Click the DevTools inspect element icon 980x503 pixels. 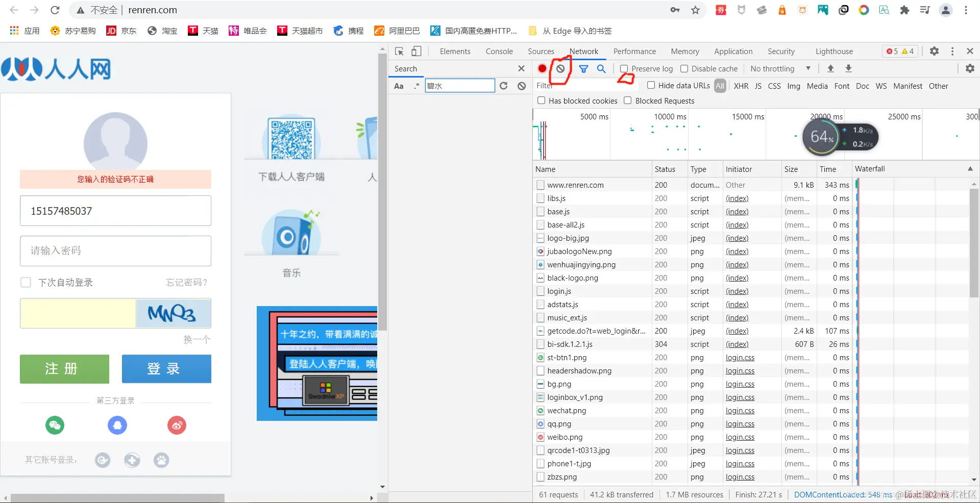(400, 51)
